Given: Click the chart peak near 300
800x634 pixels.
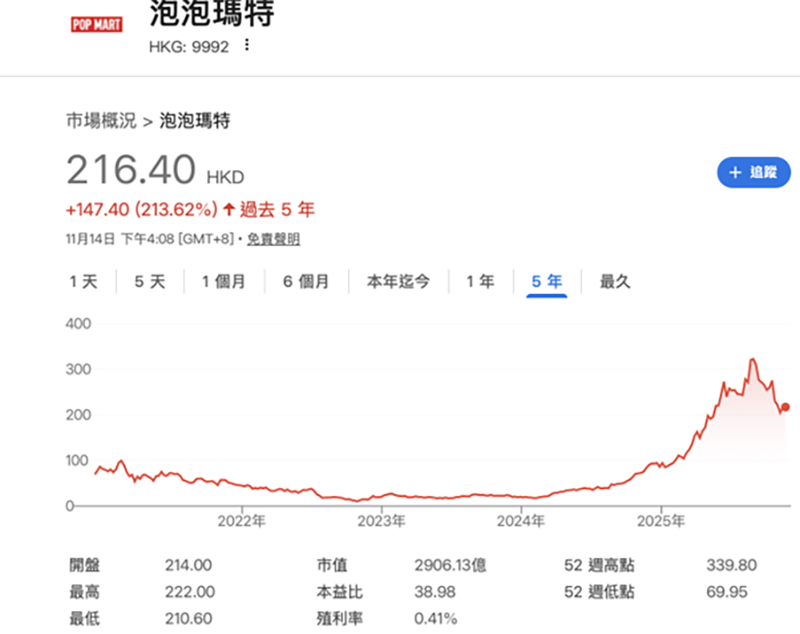Looking at the screenshot, I should tap(752, 360).
